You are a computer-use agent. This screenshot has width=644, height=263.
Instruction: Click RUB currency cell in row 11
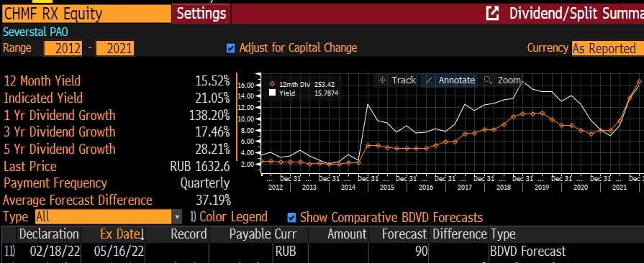pos(286,251)
